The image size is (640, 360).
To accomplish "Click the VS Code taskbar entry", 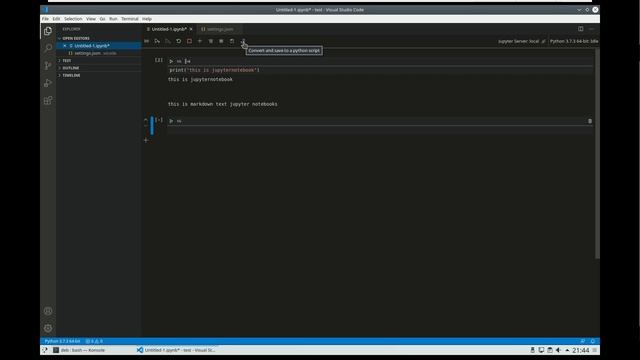I will pos(176,350).
